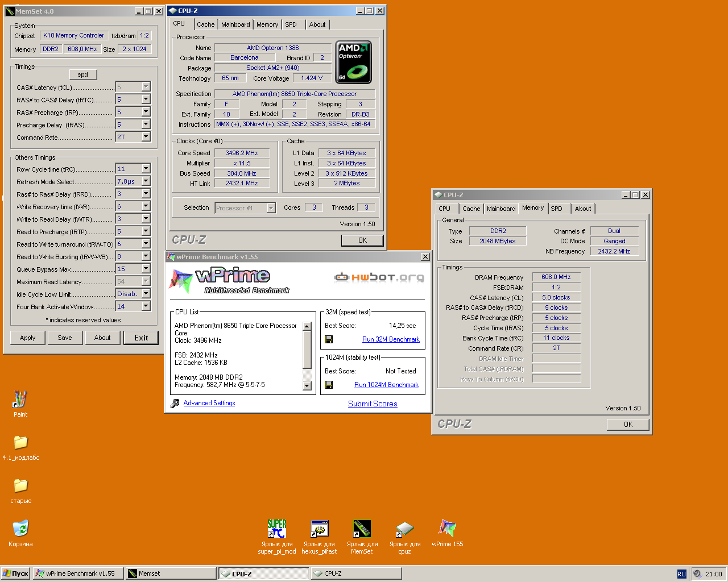
Task: Click the tray icon beside the clock
Action: (x=697, y=574)
